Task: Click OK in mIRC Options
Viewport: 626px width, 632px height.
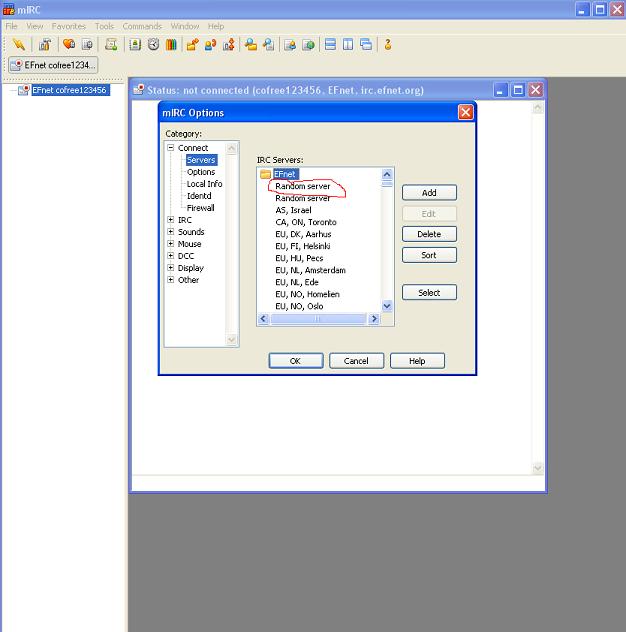Action: click(x=296, y=361)
